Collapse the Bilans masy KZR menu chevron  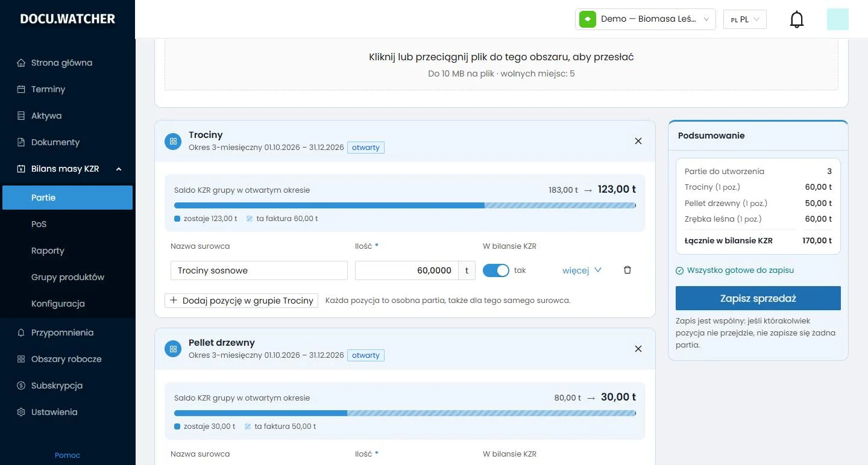119,169
